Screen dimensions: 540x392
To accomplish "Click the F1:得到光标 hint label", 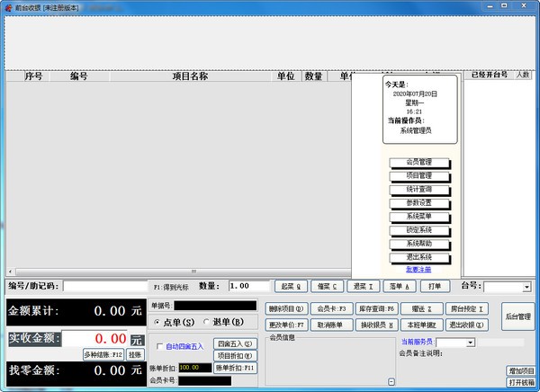I will [171, 287].
